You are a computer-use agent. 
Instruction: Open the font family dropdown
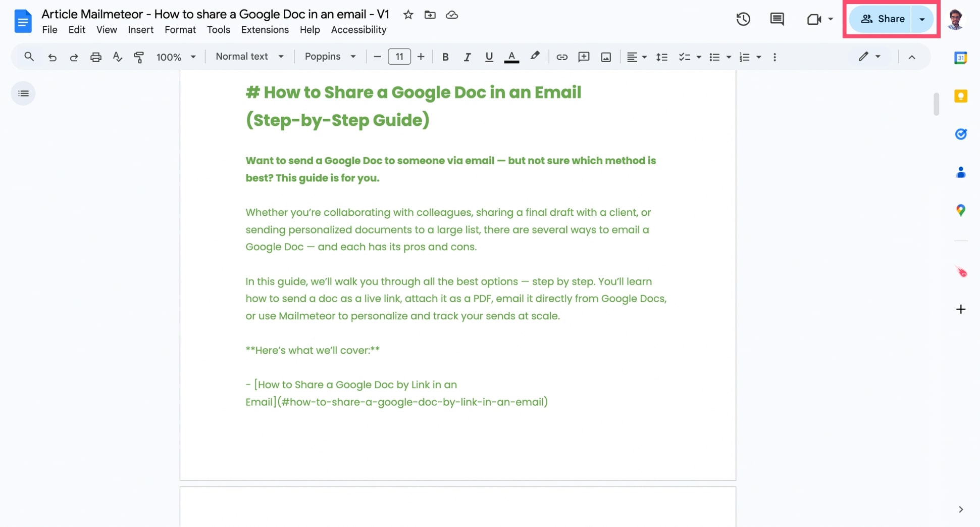pyautogui.click(x=330, y=57)
